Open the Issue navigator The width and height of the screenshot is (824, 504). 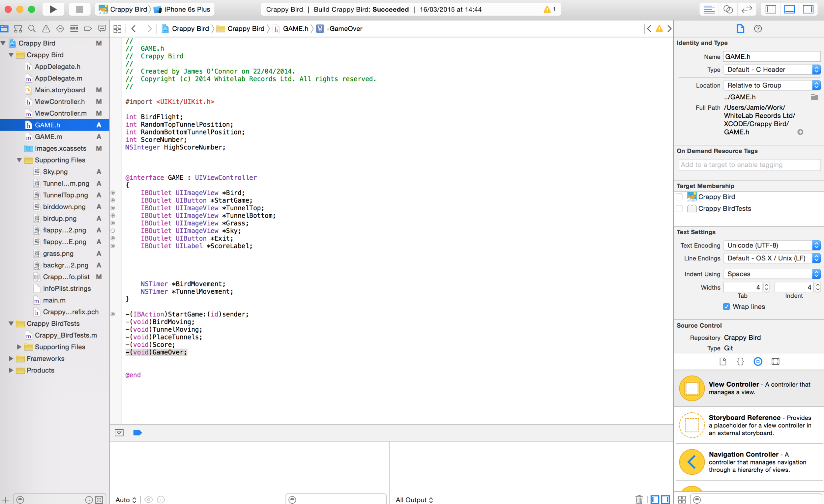pos(46,29)
